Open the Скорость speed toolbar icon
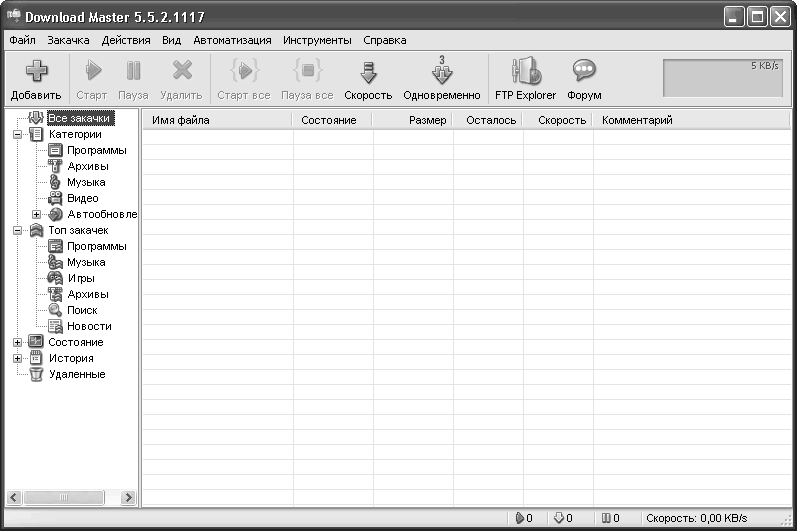This screenshot has height=531, width=797. click(368, 72)
